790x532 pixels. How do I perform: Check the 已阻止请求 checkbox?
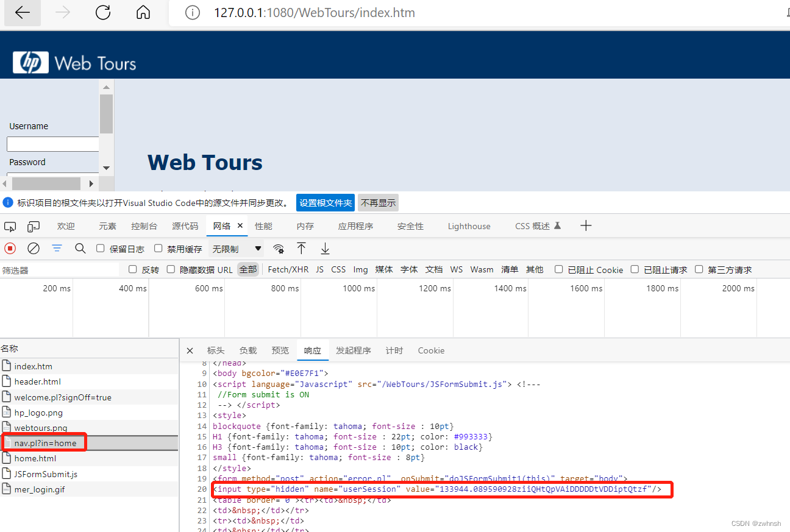[x=635, y=269]
